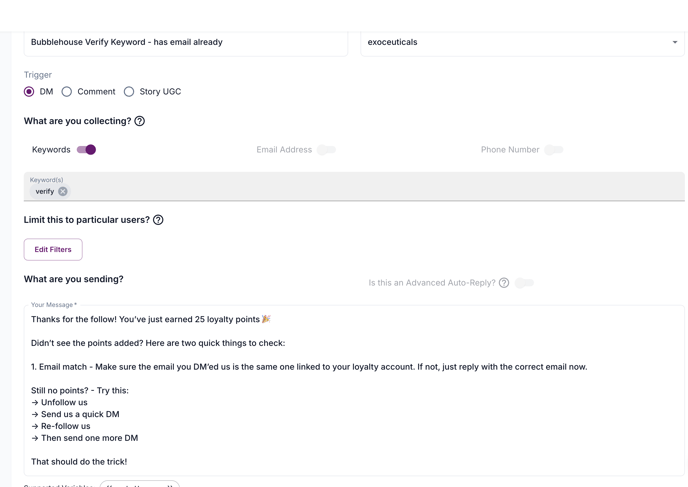Open help icon beside 'Limit this to particular users?'
This screenshot has width=688, height=487.
[x=158, y=220]
